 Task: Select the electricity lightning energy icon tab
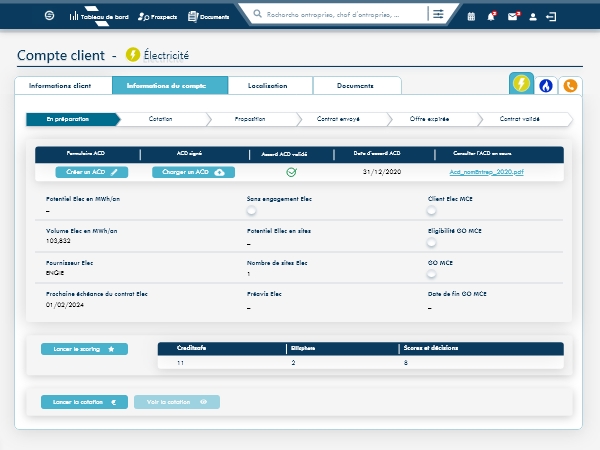pos(521,83)
